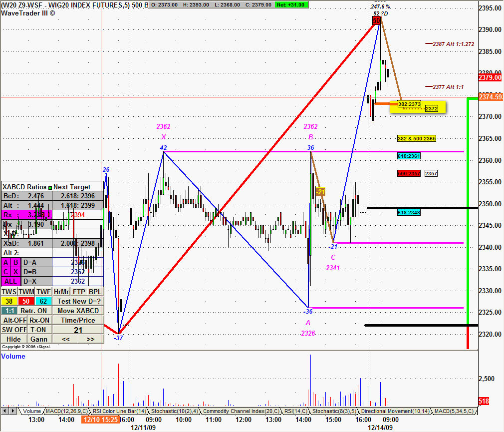Image resolution: width=504 pixels, height=432 pixels.
Task: Click the green Next Target indicator square
Action: pos(50,187)
